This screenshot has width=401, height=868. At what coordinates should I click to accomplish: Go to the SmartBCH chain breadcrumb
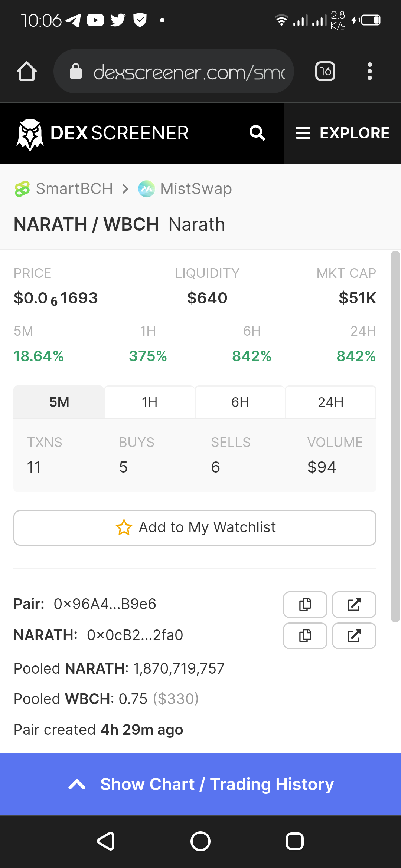63,189
